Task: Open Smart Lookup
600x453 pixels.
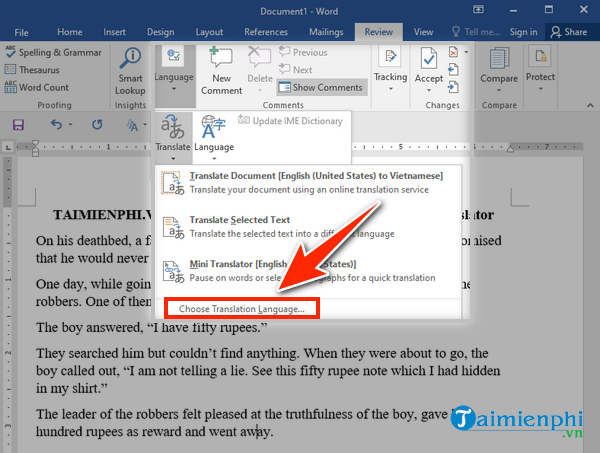Action: point(130,71)
